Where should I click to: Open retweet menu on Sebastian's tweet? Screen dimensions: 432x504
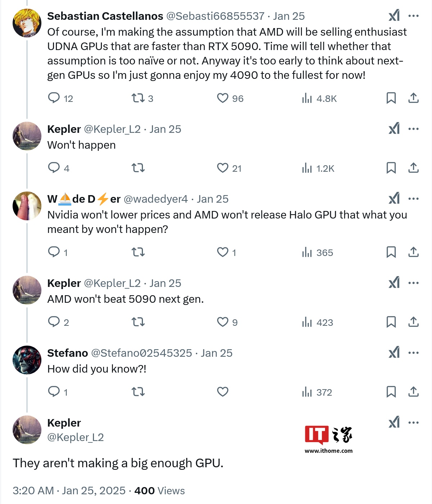pyautogui.click(x=138, y=98)
